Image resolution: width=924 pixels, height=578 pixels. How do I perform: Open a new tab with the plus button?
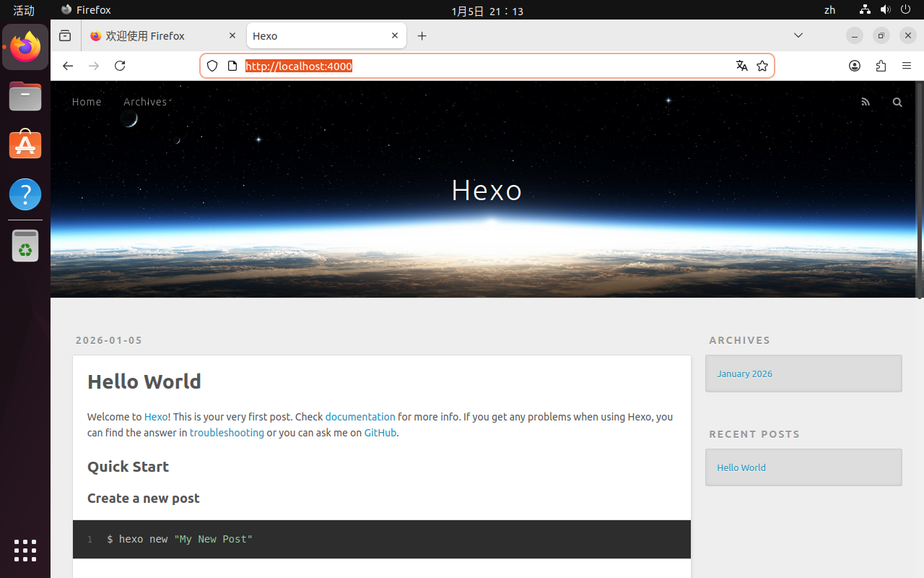coord(422,35)
